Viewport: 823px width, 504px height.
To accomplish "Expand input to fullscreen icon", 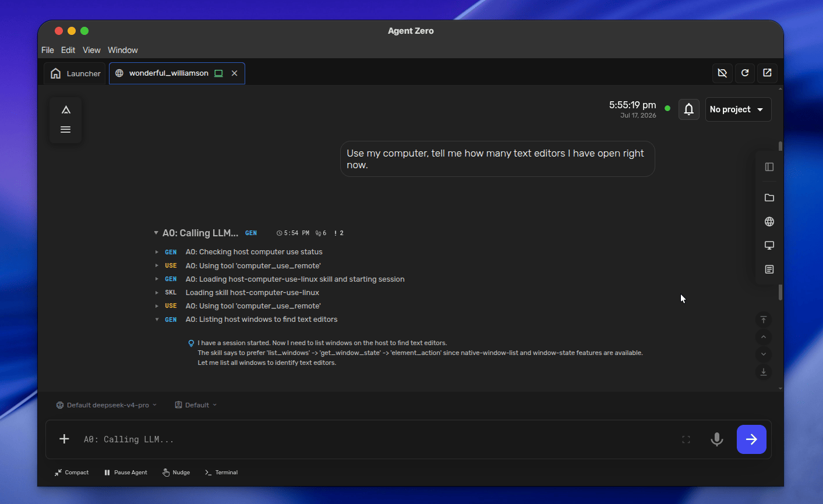I will pyautogui.click(x=686, y=439).
